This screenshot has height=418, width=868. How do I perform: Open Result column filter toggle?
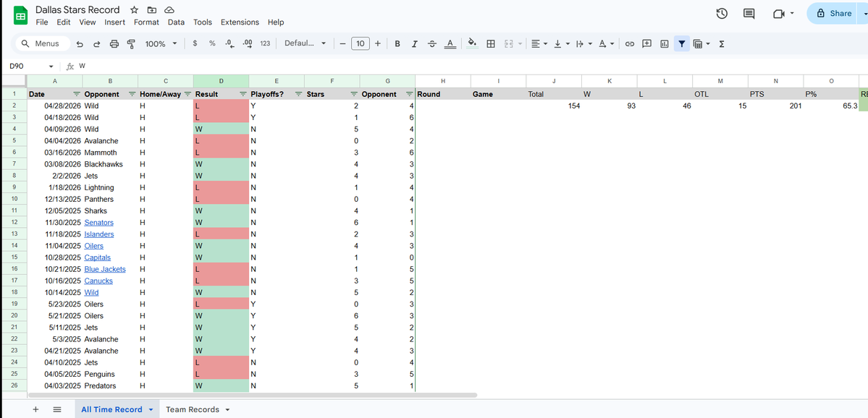point(243,94)
